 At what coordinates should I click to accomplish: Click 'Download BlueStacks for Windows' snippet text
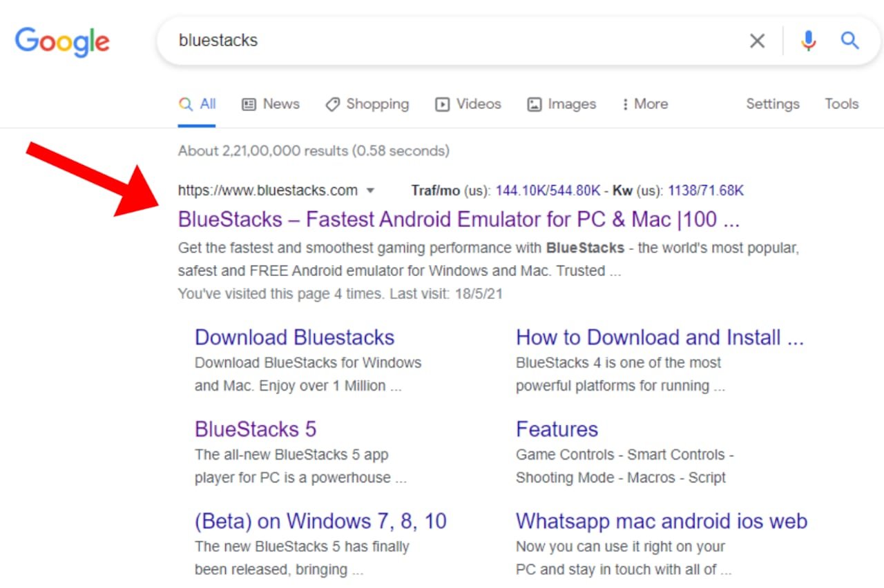point(308,374)
